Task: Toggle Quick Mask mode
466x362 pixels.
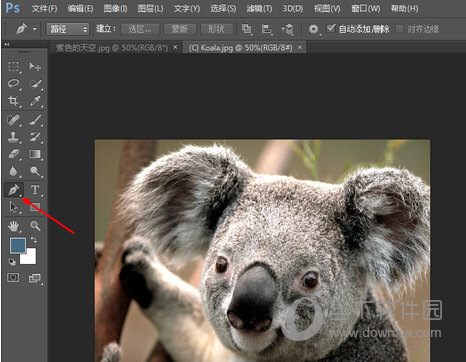Action: click(13, 277)
